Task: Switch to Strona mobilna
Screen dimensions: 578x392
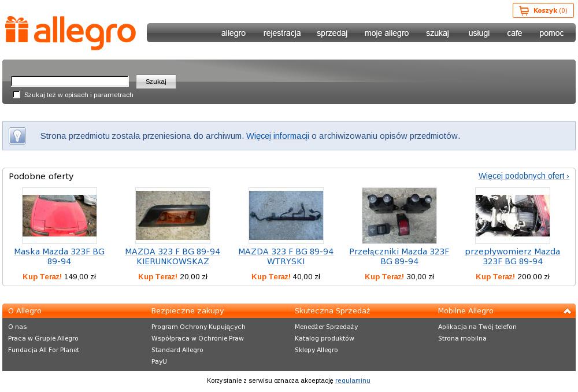Action: (462, 338)
